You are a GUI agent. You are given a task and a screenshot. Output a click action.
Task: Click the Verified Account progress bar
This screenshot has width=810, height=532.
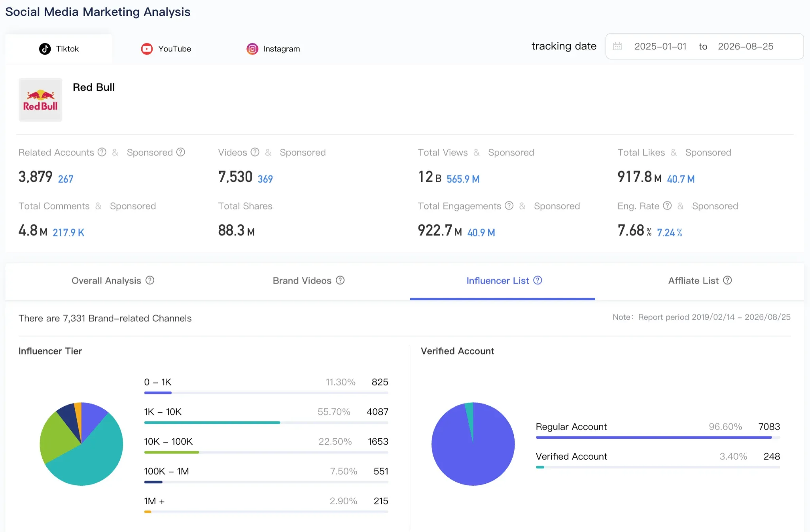tap(658, 467)
